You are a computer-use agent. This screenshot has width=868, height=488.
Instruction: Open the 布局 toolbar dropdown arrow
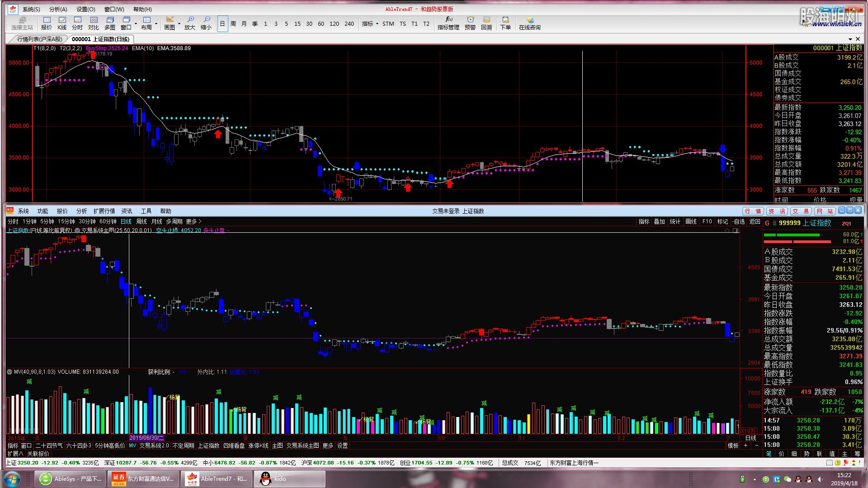coord(156,23)
